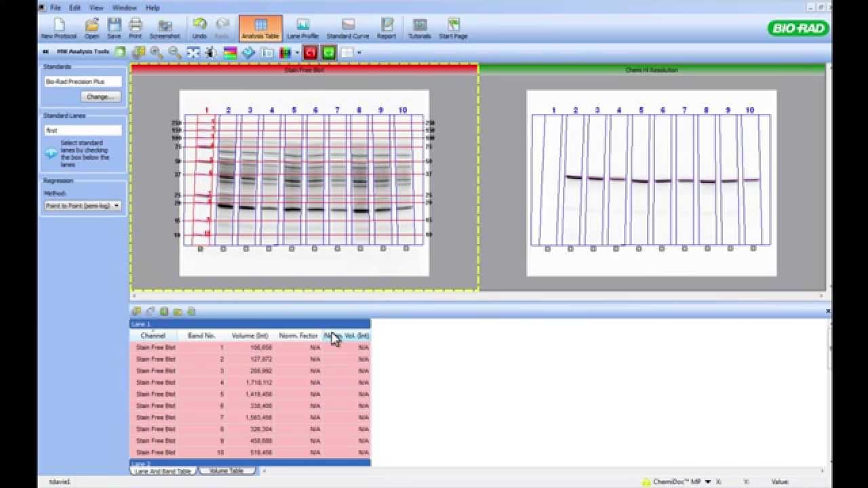The width and height of the screenshot is (868, 488).
Task: Click the Change... standards button
Action: (100, 96)
